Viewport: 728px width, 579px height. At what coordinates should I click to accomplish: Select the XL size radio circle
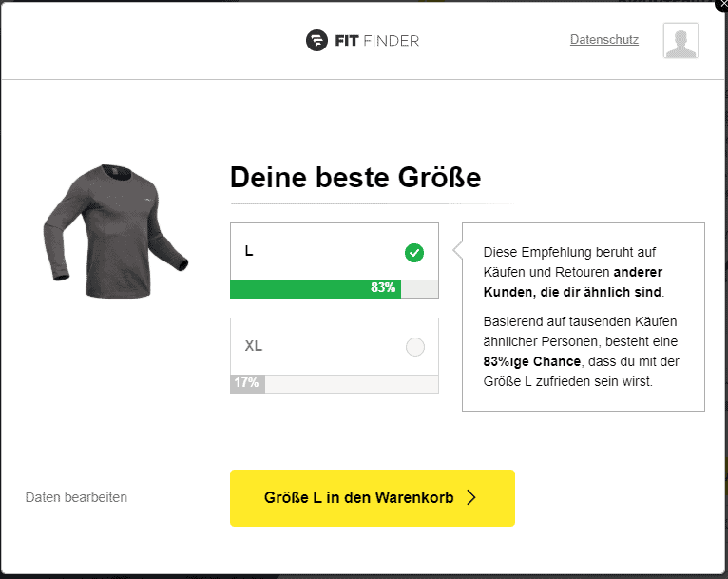pyautogui.click(x=415, y=347)
